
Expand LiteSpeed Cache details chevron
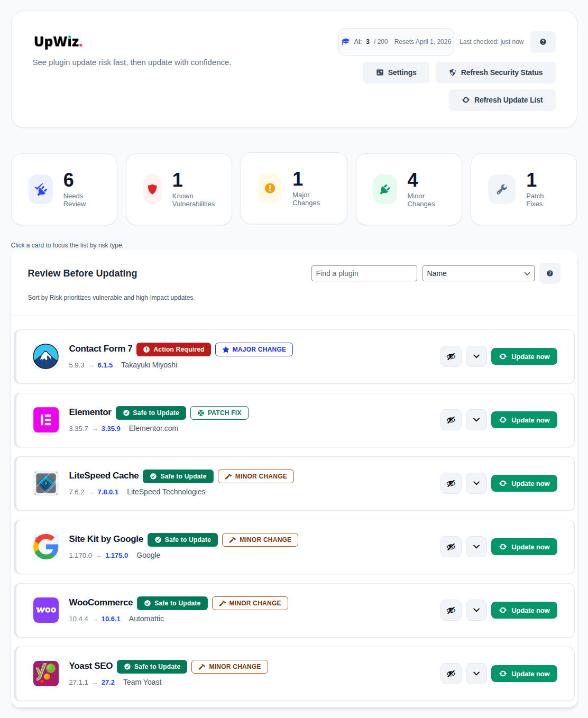coord(476,483)
